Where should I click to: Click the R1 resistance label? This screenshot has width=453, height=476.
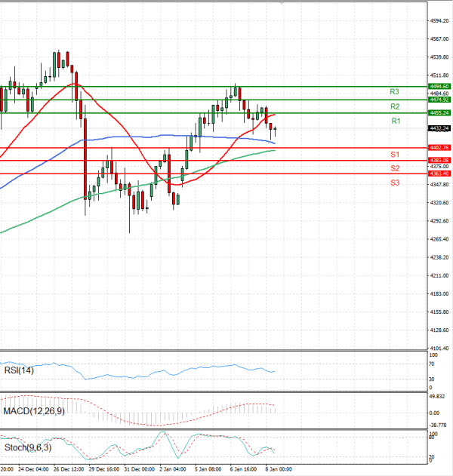click(395, 121)
